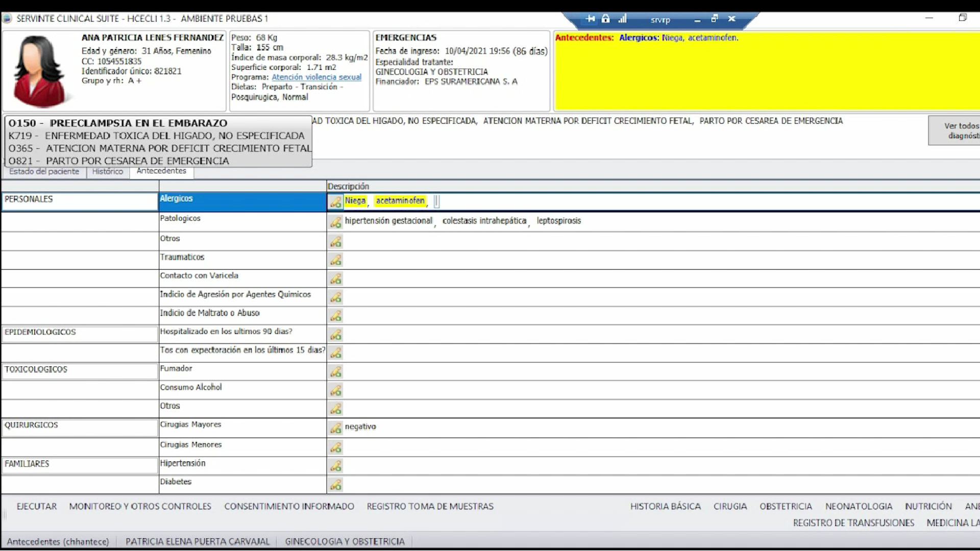Select OBSTETRICIA in bottom menu
This screenshot has height=551, width=980.
pos(786,506)
